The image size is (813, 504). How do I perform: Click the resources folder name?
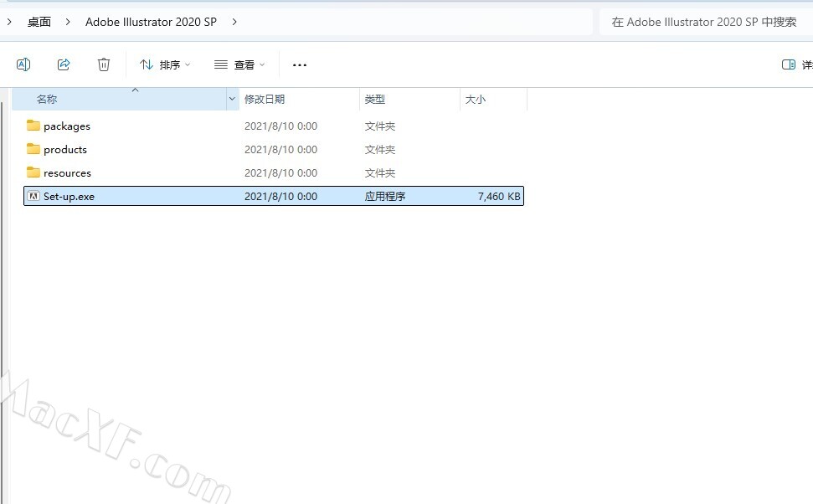point(68,173)
